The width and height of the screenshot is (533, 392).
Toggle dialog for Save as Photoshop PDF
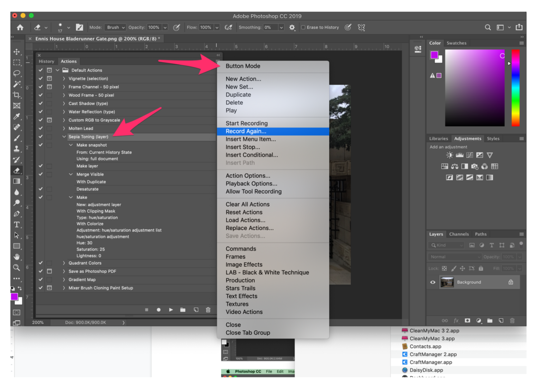pos(49,271)
